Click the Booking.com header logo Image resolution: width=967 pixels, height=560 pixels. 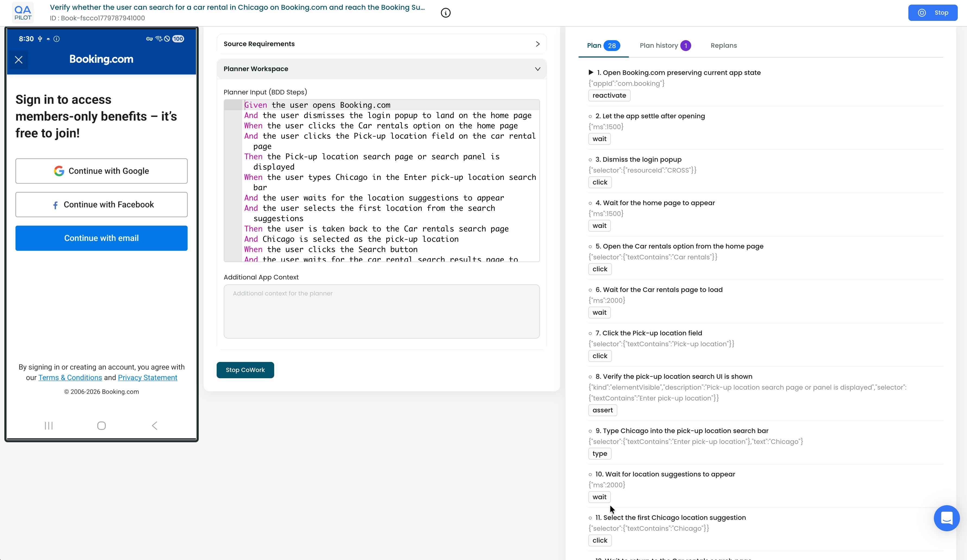pyautogui.click(x=101, y=59)
